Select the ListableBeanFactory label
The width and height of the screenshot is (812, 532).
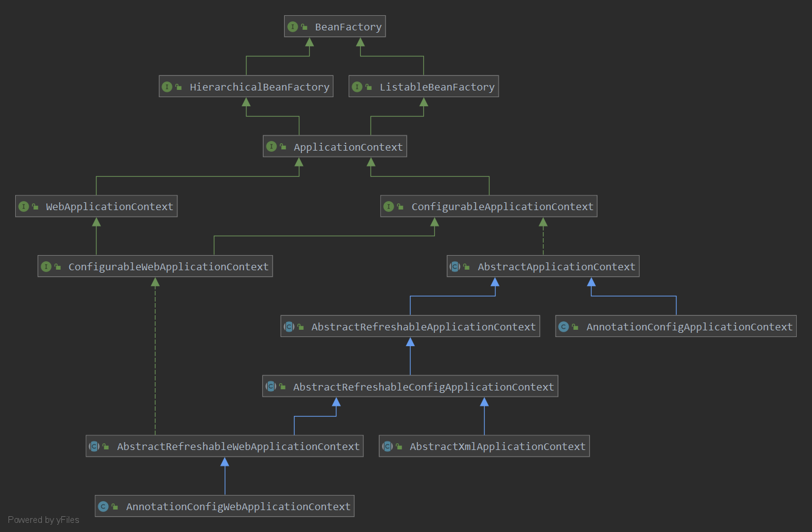pyautogui.click(x=437, y=87)
